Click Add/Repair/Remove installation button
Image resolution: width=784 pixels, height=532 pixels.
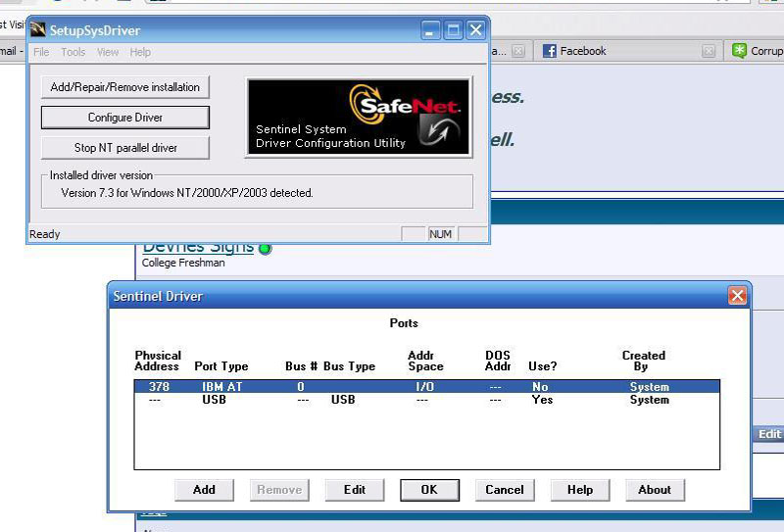(125, 87)
